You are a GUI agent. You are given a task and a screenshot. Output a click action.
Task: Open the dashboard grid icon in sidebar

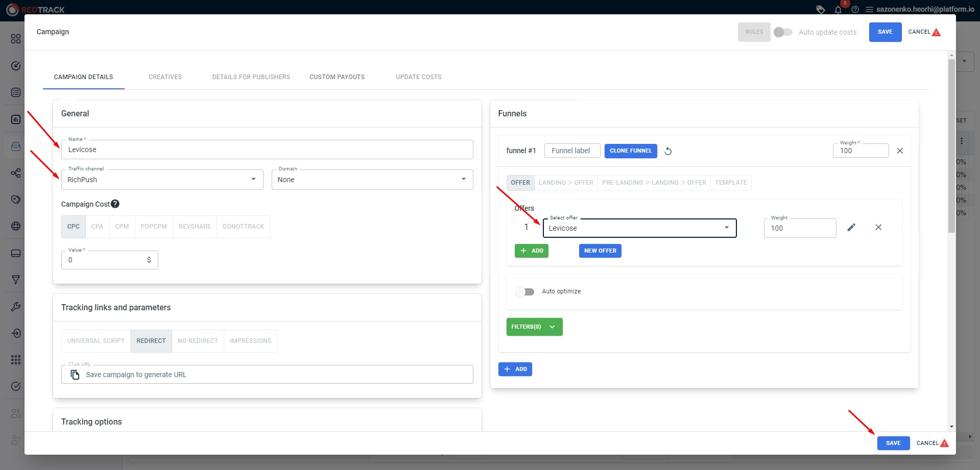coord(15,39)
